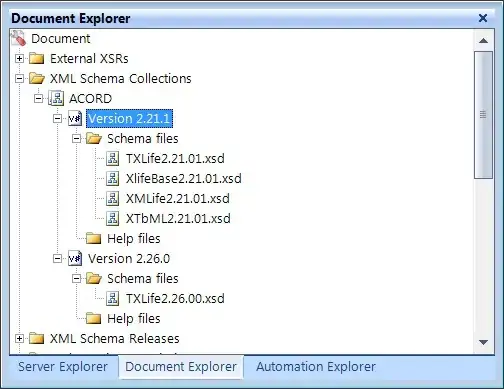
Task: Click the Version 2.21.1 version icon
Action: pos(75,118)
